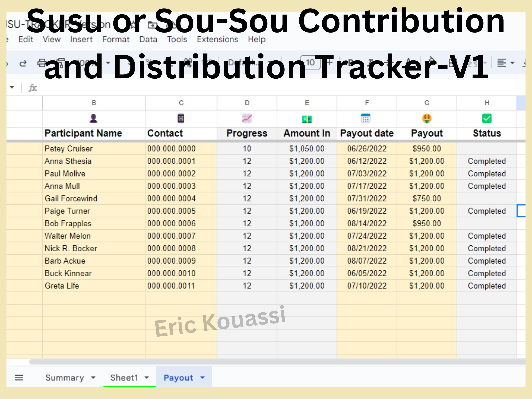Open the Format menu
The width and height of the screenshot is (532, 399).
(116, 39)
